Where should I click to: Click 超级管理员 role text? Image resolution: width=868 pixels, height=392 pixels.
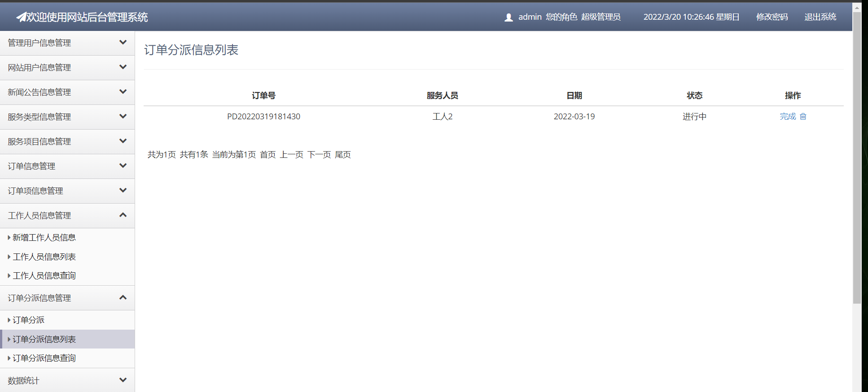[x=601, y=17]
